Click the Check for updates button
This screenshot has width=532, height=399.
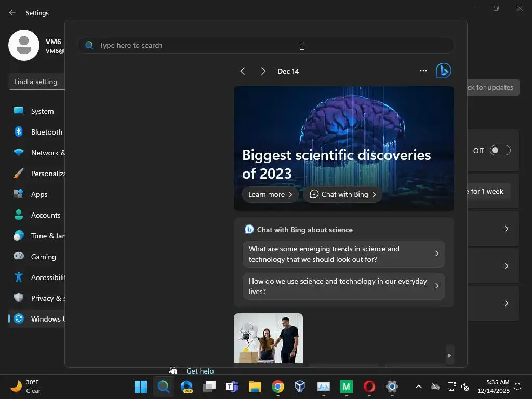point(494,87)
